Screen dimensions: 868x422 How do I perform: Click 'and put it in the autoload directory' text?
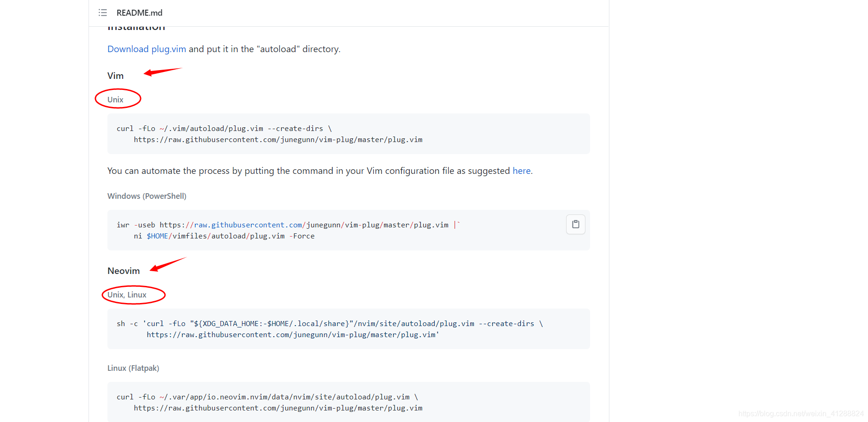click(x=265, y=49)
